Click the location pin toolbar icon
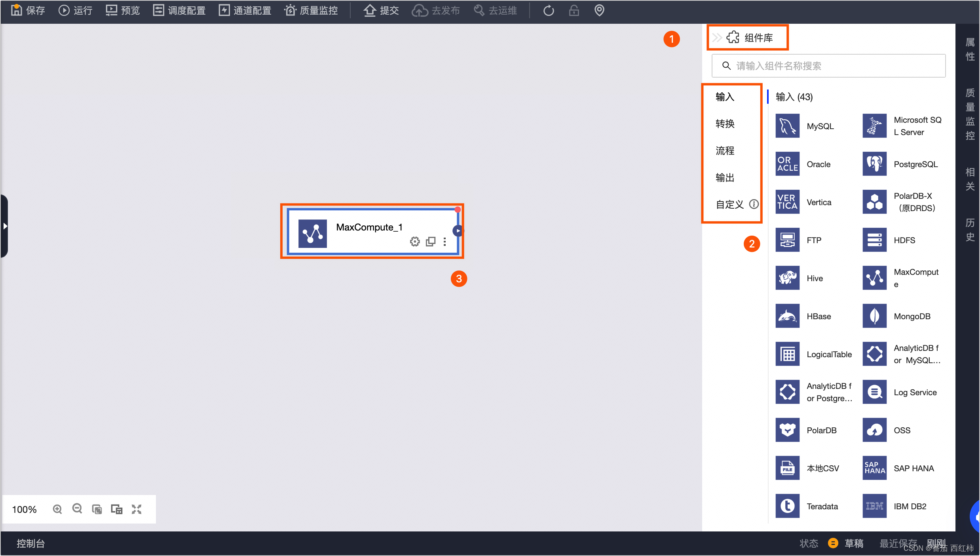 (x=599, y=10)
